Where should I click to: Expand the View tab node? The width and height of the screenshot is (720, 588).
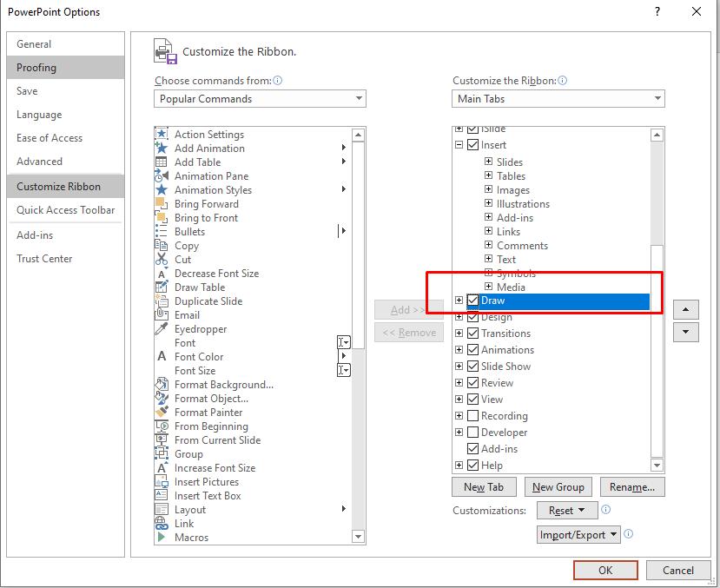[459, 399]
